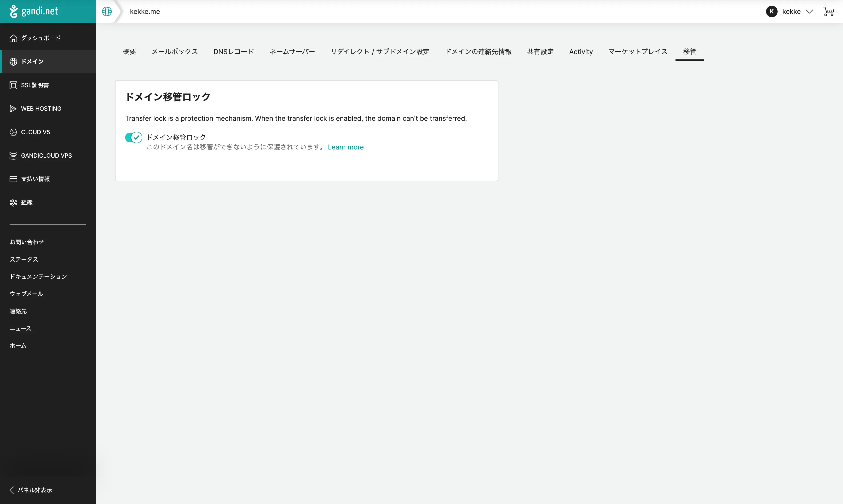The width and height of the screenshot is (843, 504).
Task: Click お問い合わせ link
Action: point(27,242)
